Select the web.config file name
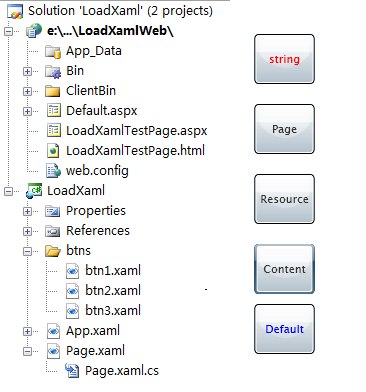The height and width of the screenshot is (392, 366). 97,171
